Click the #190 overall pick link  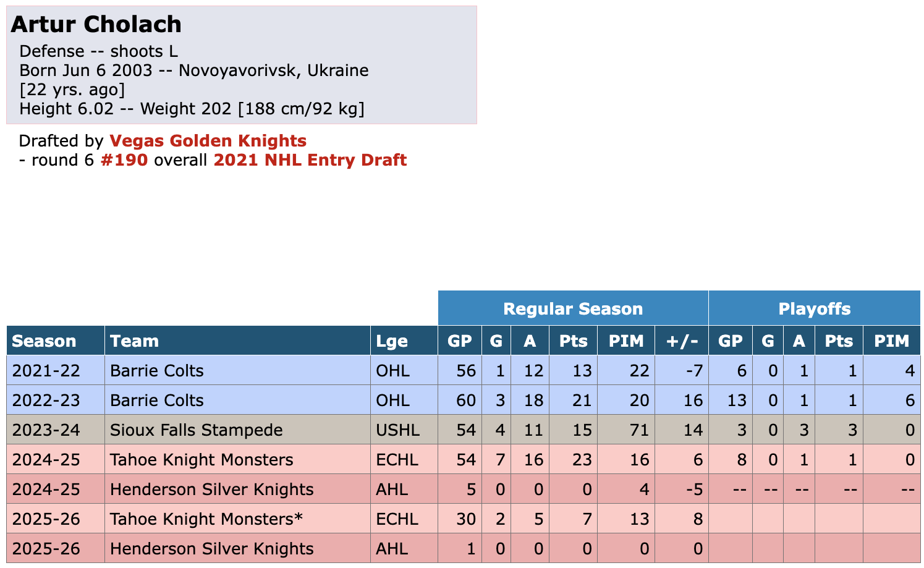click(x=124, y=160)
